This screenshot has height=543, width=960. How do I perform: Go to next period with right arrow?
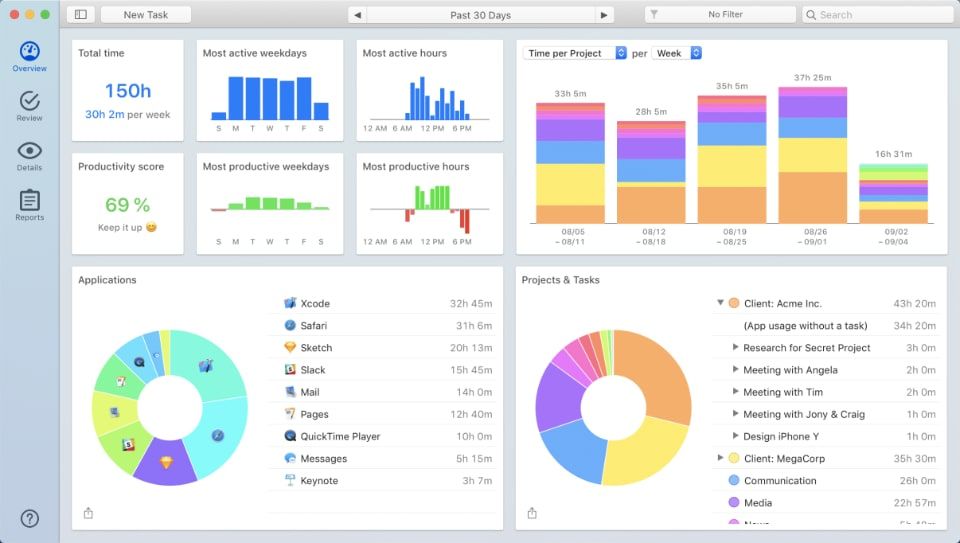pyautogui.click(x=604, y=15)
